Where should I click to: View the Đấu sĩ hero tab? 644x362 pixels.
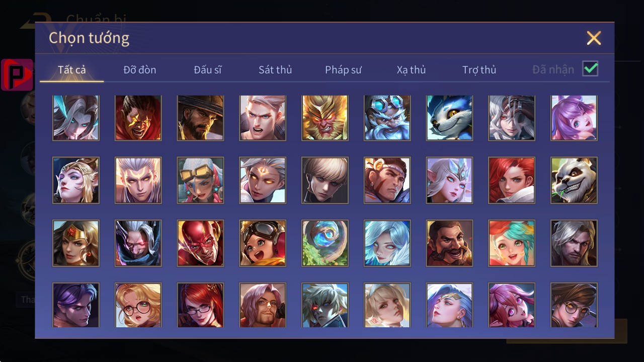[x=207, y=69]
